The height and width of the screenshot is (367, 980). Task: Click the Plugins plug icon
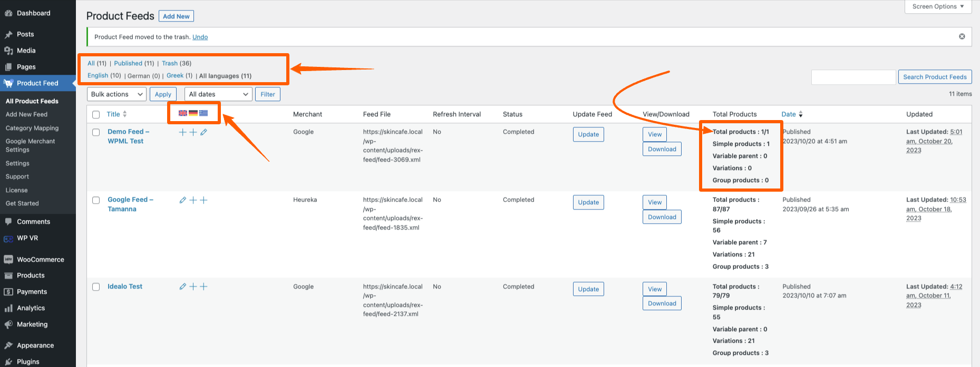(8, 362)
